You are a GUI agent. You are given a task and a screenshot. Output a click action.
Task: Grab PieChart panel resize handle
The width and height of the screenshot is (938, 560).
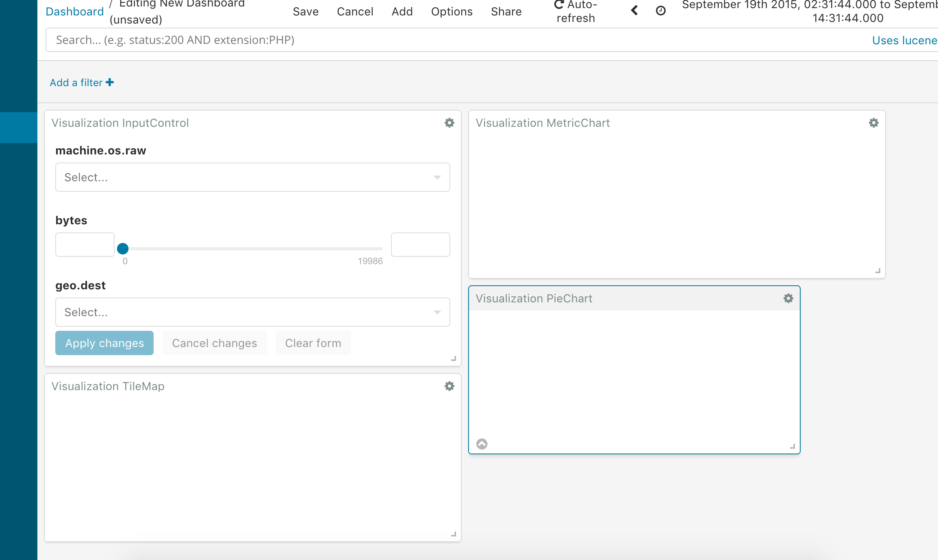pyautogui.click(x=793, y=446)
